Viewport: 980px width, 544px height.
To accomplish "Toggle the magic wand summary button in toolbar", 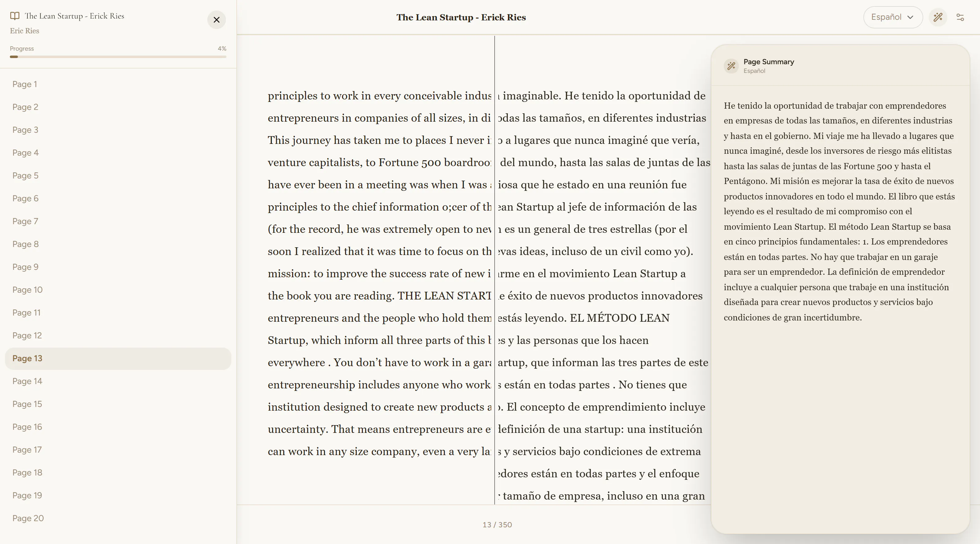I will click(938, 17).
